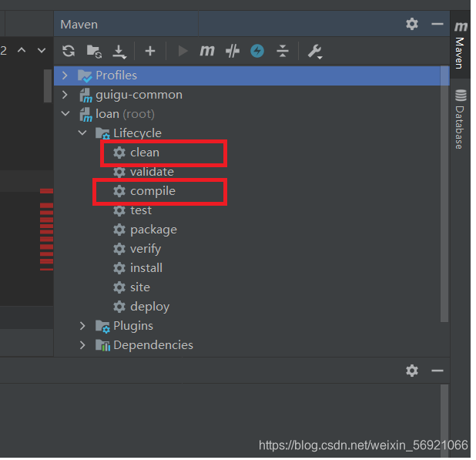Select loan (root) module name
This screenshot has height=460, width=476.
pyautogui.click(x=125, y=114)
